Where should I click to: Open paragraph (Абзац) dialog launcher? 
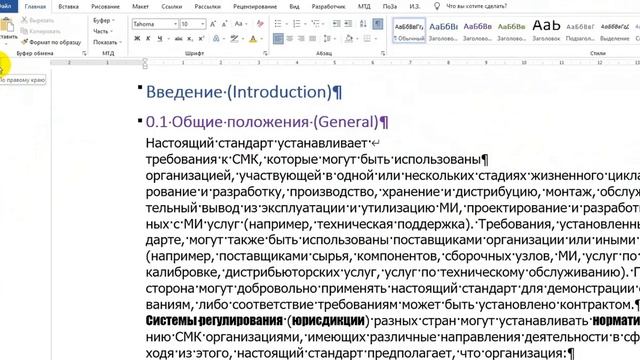point(383,53)
